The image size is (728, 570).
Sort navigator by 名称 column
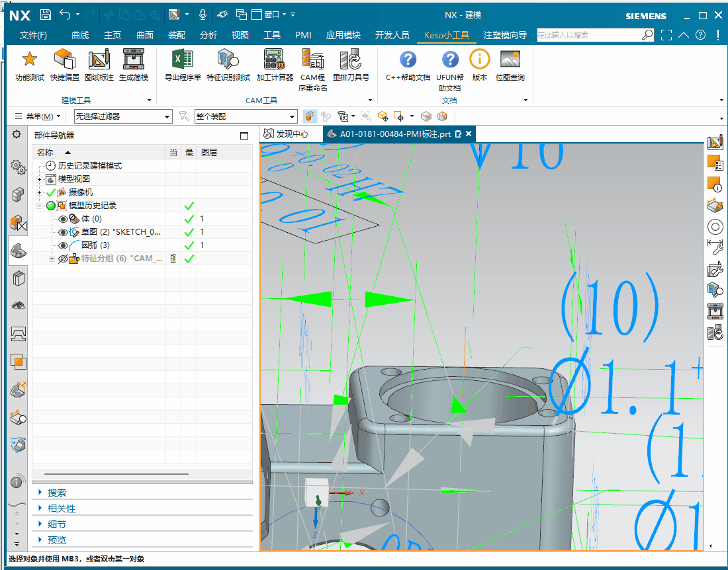click(x=99, y=152)
